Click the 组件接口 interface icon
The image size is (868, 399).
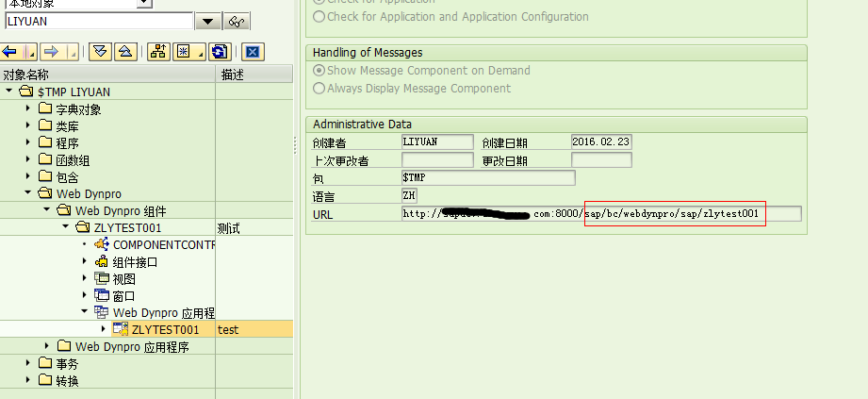[x=101, y=261]
